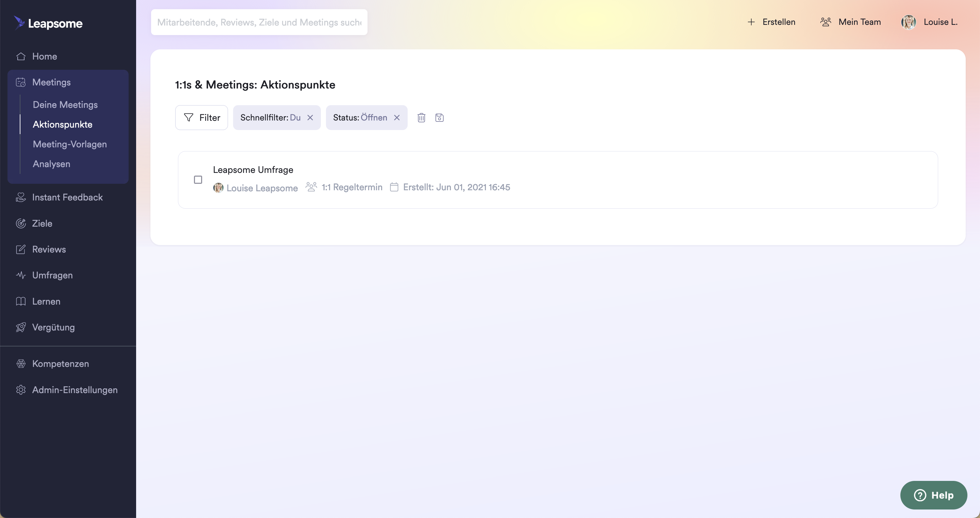Open Instant Feedback in the sidebar

[68, 197]
